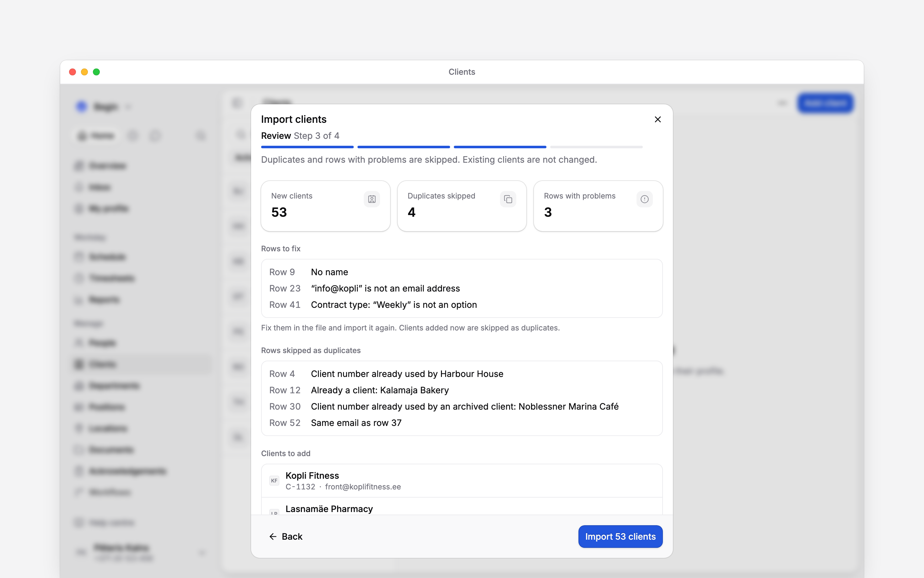Click the fourth unfilled progress segment
Viewport: 924px width, 578px height.
[596, 147]
